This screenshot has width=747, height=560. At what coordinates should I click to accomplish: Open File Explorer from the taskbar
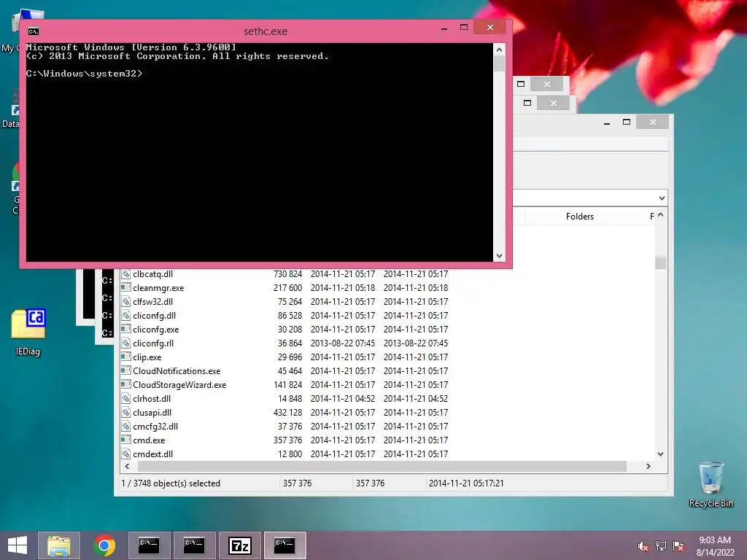click(x=59, y=545)
